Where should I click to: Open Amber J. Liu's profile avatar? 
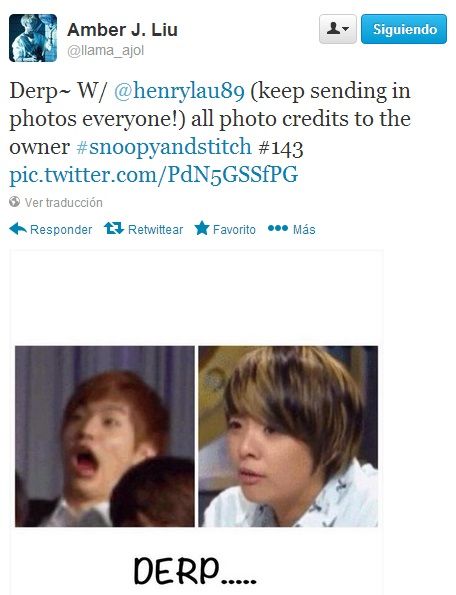click(x=33, y=38)
